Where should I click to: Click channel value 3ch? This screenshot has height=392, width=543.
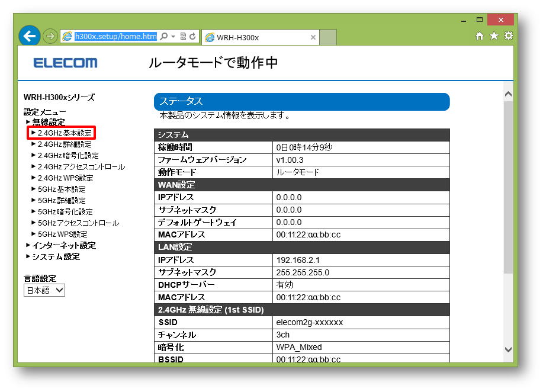[282, 335]
